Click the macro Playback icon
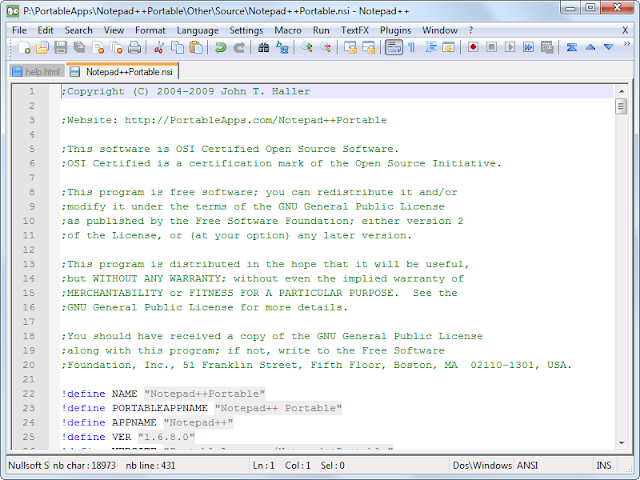640x480 pixels. pos(510,47)
